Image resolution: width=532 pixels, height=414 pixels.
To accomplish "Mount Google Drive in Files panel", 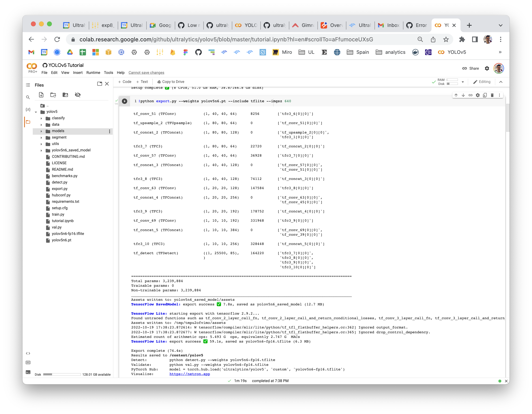I will pos(65,95).
